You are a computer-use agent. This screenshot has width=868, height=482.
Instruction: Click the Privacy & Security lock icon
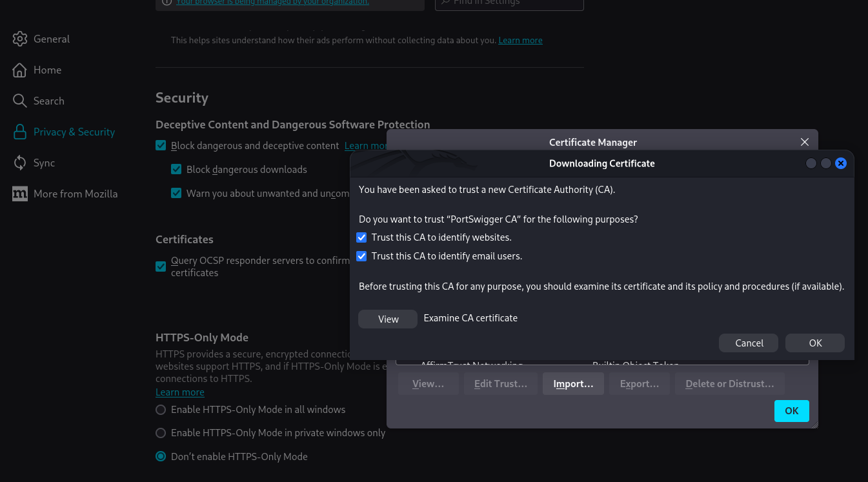point(20,132)
